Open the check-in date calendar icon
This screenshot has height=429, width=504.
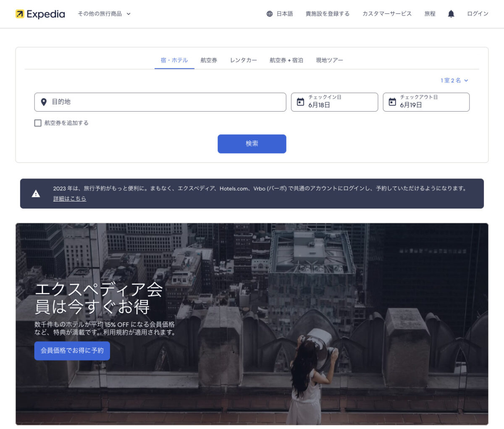tap(299, 101)
